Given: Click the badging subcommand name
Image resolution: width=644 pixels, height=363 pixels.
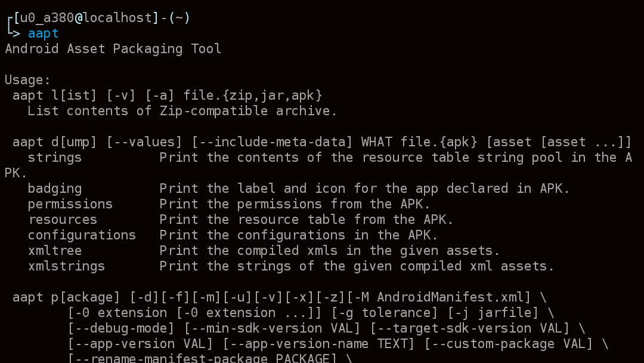Looking at the screenshot, I should (x=55, y=189).
